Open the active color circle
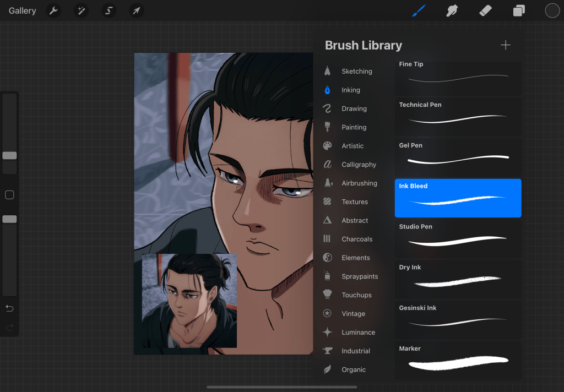Screen dimensions: 564x392 click(x=552, y=10)
